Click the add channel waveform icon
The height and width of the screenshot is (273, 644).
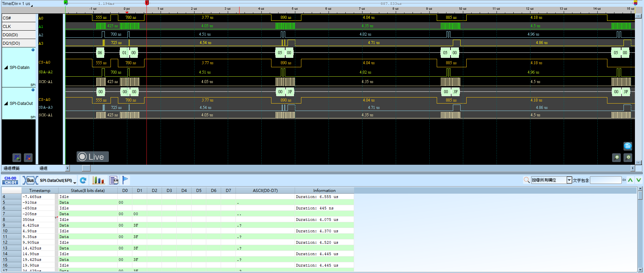click(x=17, y=157)
